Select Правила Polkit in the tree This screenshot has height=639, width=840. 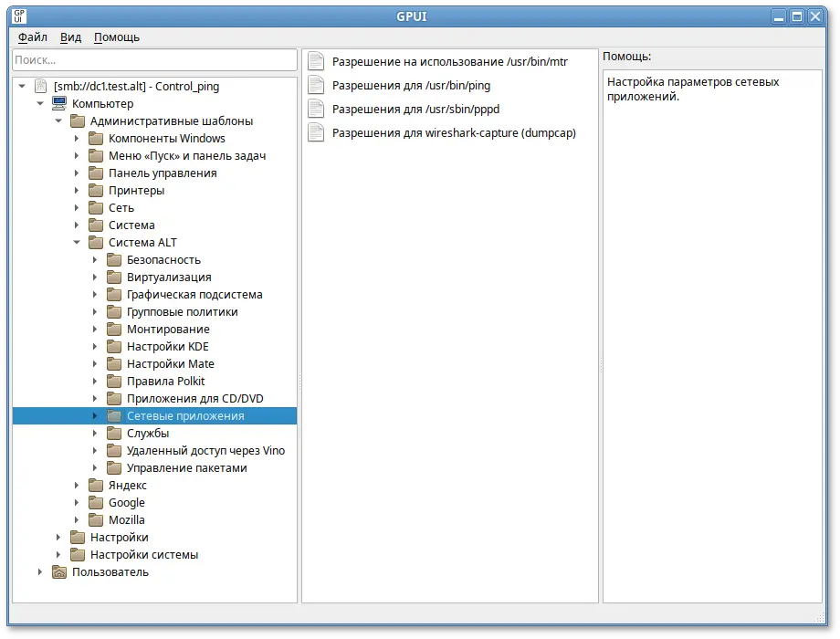(x=165, y=382)
